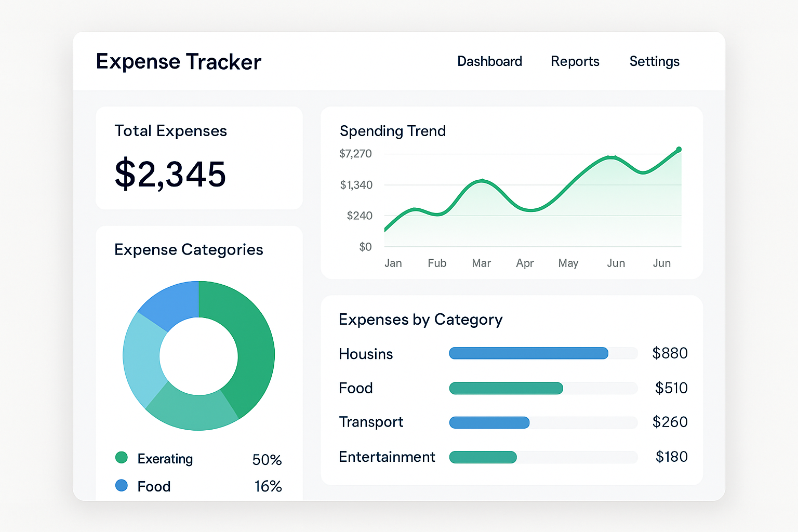Click the $2,345 total expenses amount

pyautogui.click(x=170, y=174)
